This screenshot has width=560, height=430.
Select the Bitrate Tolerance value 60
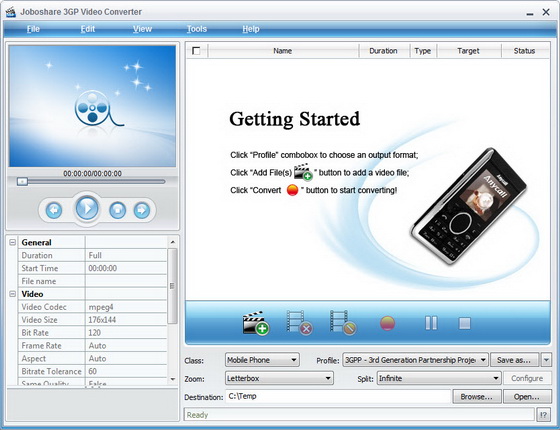click(x=126, y=371)
